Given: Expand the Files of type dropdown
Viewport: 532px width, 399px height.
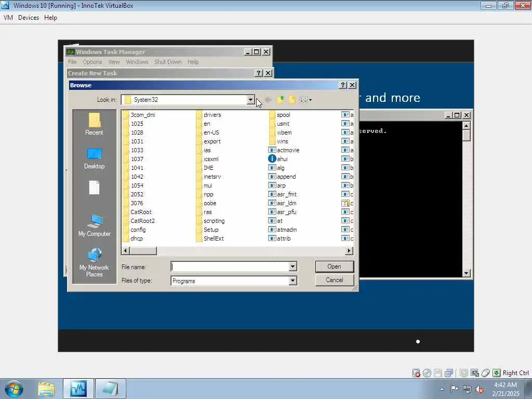Looking at the screenshot, I should [293, 281].
